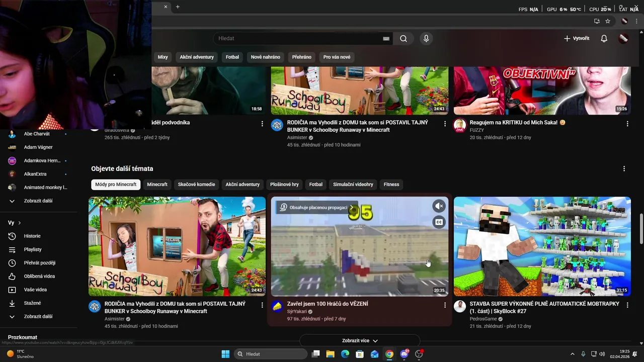Open Asimister channel name in lower row
The image size is (644, 362).
point(114,319)
